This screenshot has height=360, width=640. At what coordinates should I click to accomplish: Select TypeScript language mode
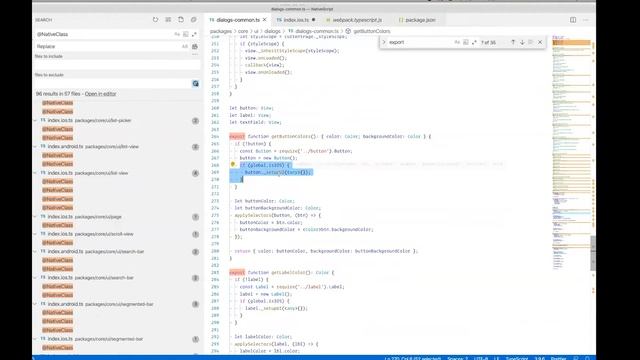click(x=517, y=358)
